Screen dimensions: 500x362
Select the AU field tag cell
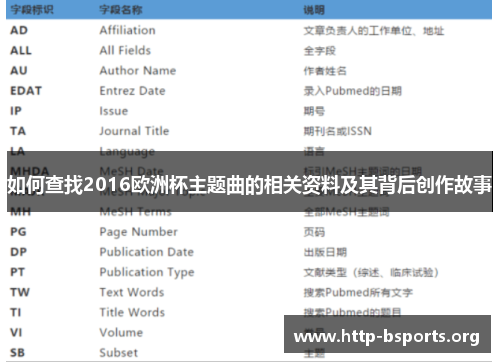(19, 71)
